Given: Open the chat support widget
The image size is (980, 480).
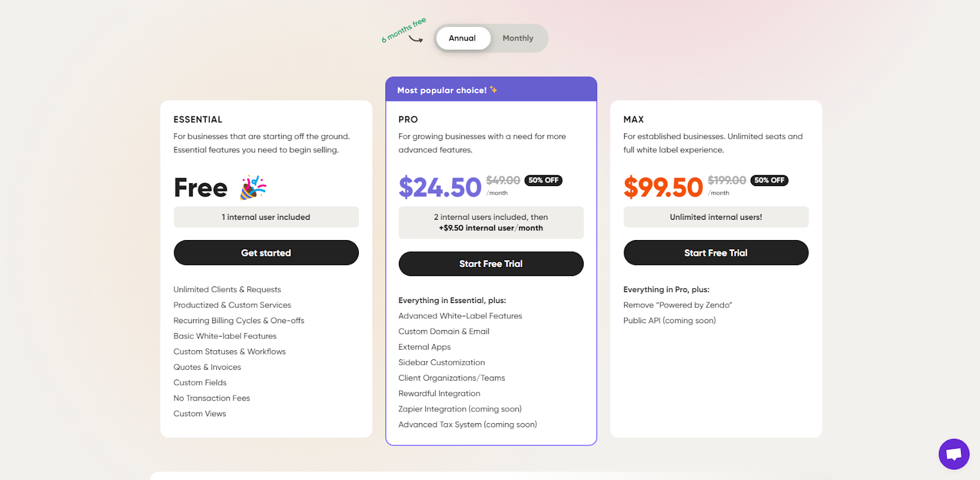Looking at the screenshot, I should point(953,454).
